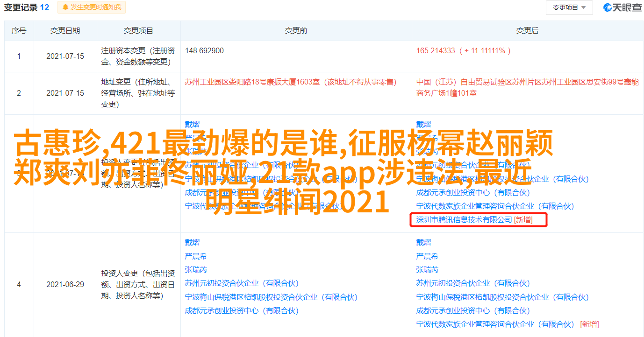The image size is (644, 337).
Task: Click the 变更项目 table column header
Action: click(139, 31)
